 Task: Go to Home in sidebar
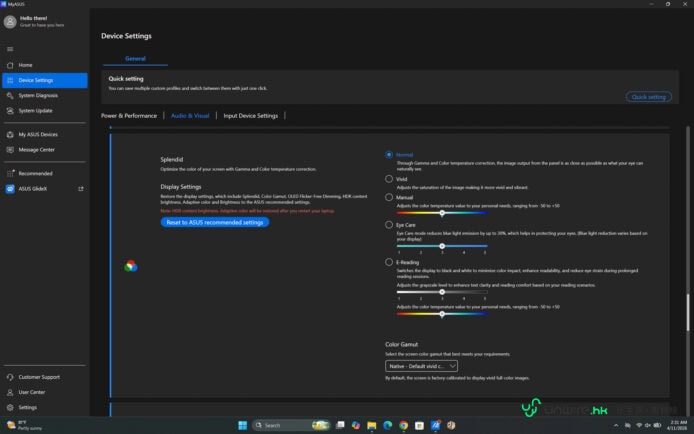coord(45,65)
